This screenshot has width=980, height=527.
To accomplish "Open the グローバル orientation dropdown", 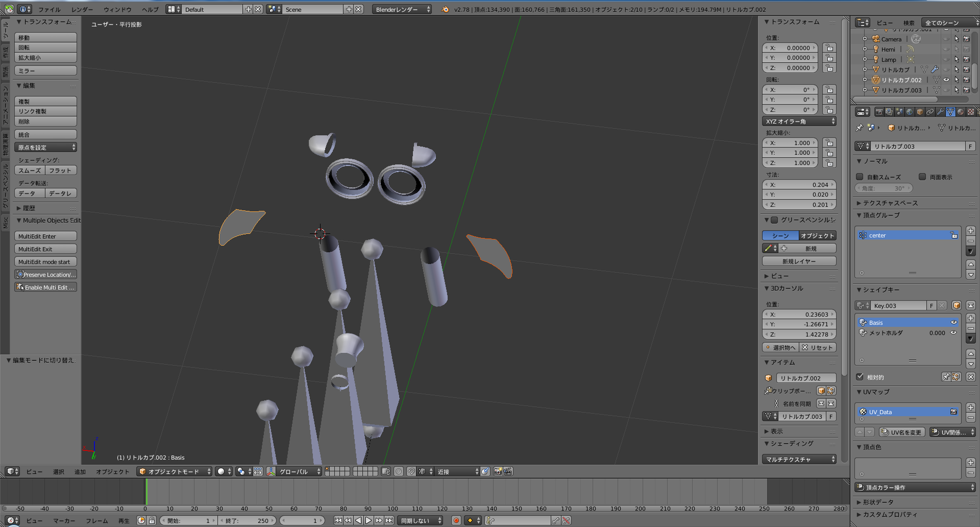I will 299,471.
